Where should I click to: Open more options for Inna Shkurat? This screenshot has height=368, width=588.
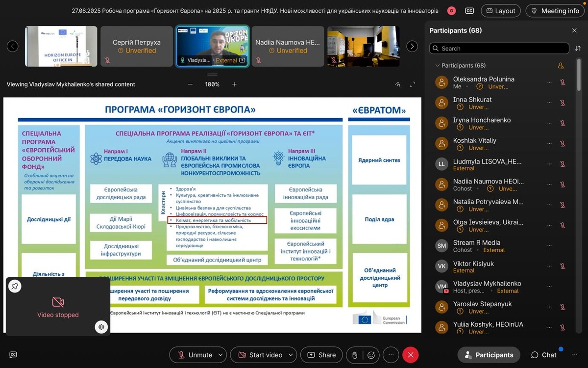[x=550, y=103]
